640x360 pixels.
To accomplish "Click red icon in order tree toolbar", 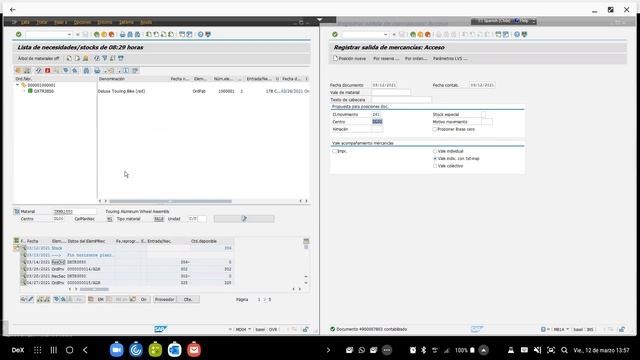I will coord(47,71).
